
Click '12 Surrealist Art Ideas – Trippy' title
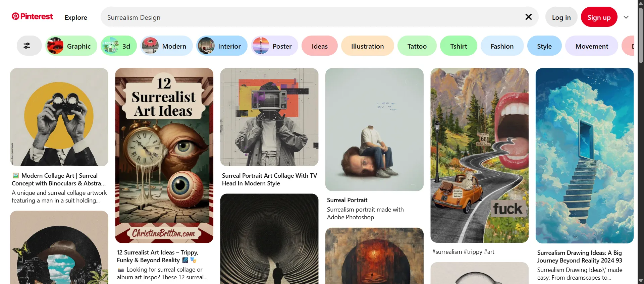click(x=158, y=256)
